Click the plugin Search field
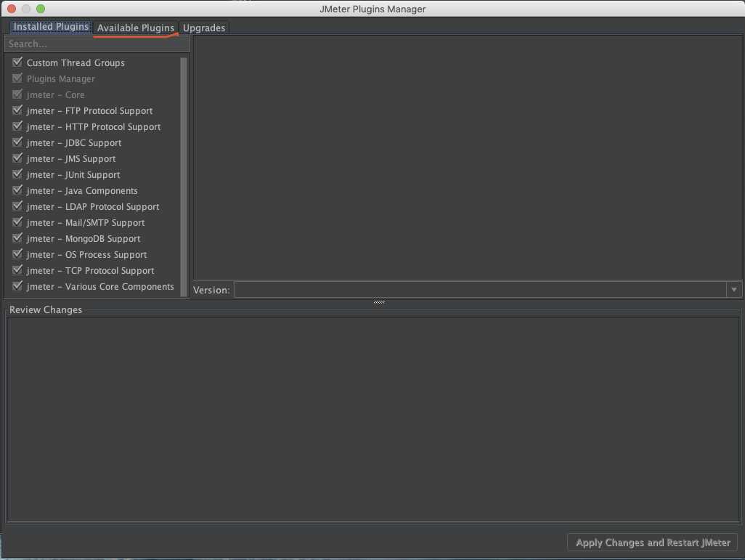The width and height of the screenshot is (745, 560). pos(97,44)
